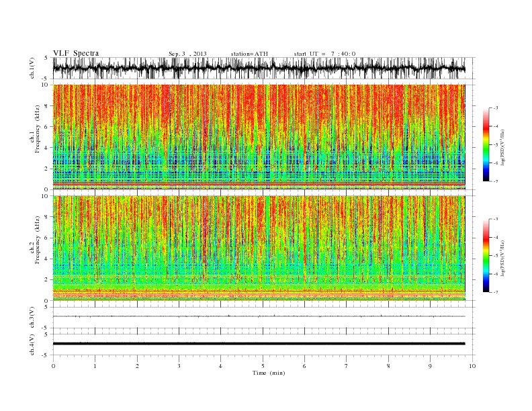This screenshot has height=411, width=532.
Task: Click the "Time (min)" x-axis label
Action: [269, 373]
